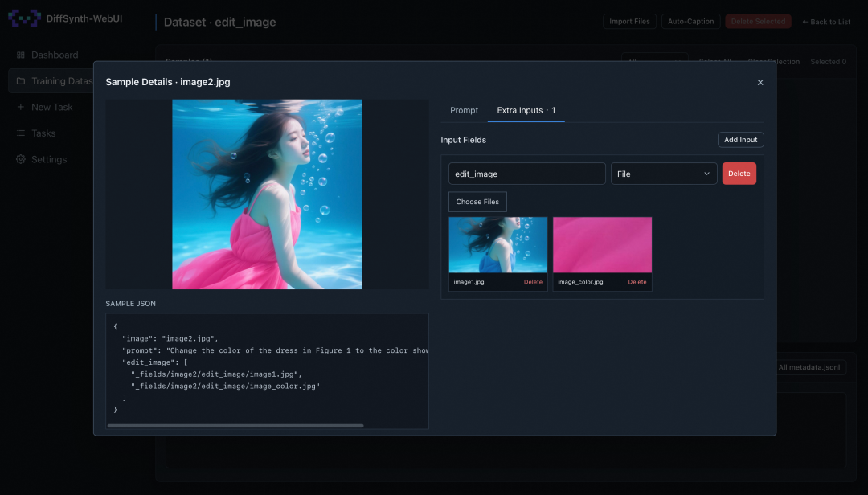Click the "Selected 0" counter text
Viewport: 868px width, 495px height.
pyautogui.click(x=828, y=61)
